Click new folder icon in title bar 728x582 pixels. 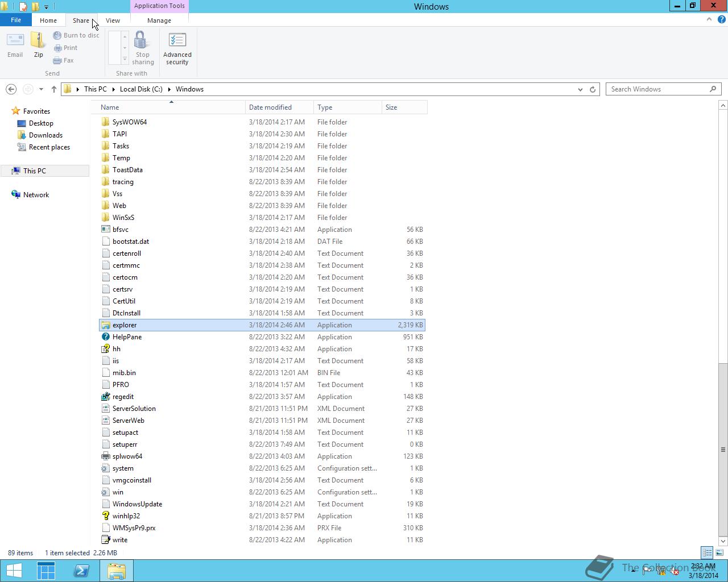point(35,7)
